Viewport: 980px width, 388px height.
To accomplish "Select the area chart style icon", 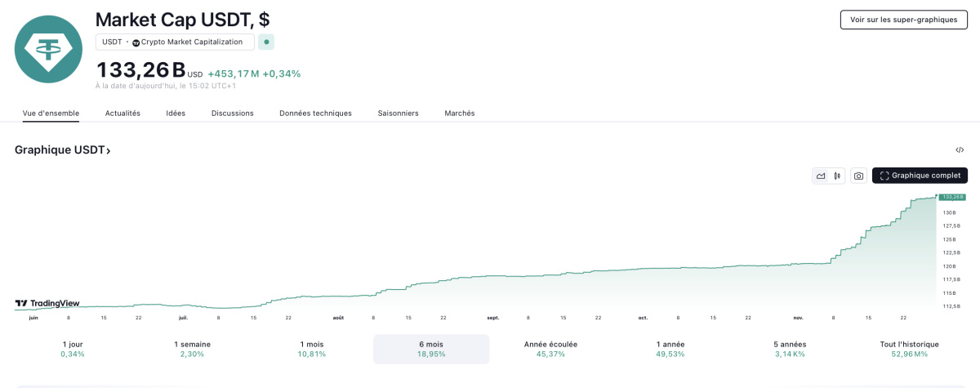I will 821,176.
